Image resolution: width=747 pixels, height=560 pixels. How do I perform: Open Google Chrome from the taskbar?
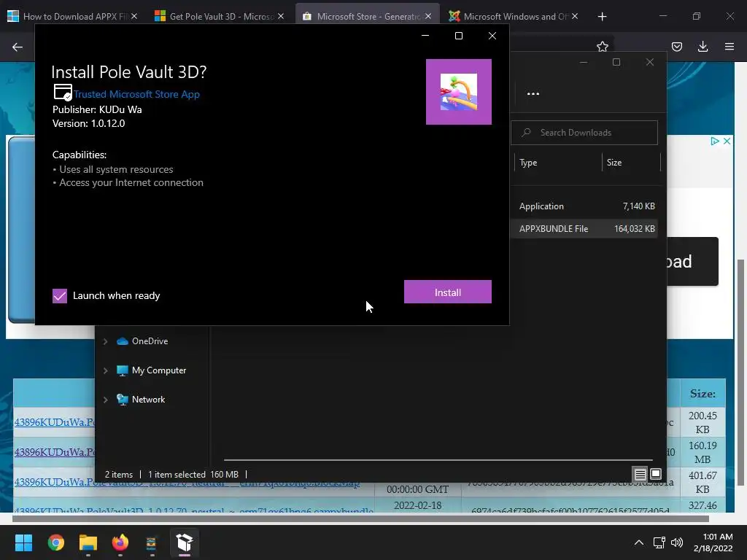click(x=55, y=542)
